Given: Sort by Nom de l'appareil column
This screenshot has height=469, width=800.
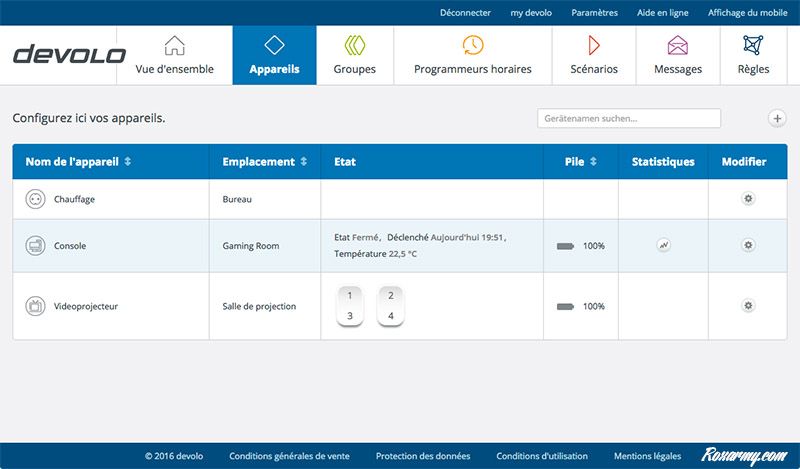Looking at the screenshot, I should tap(78, 162).
